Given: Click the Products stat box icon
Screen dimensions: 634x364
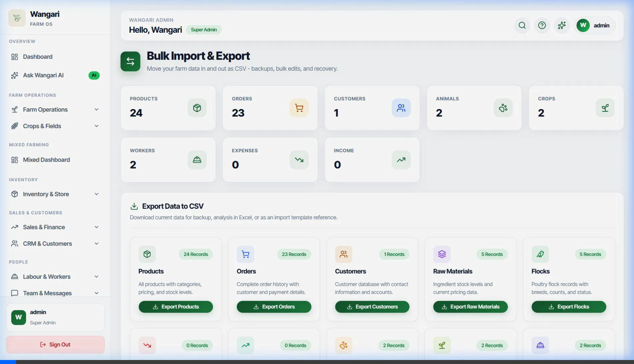Looking at the screenshot, I should pos(197,108).
